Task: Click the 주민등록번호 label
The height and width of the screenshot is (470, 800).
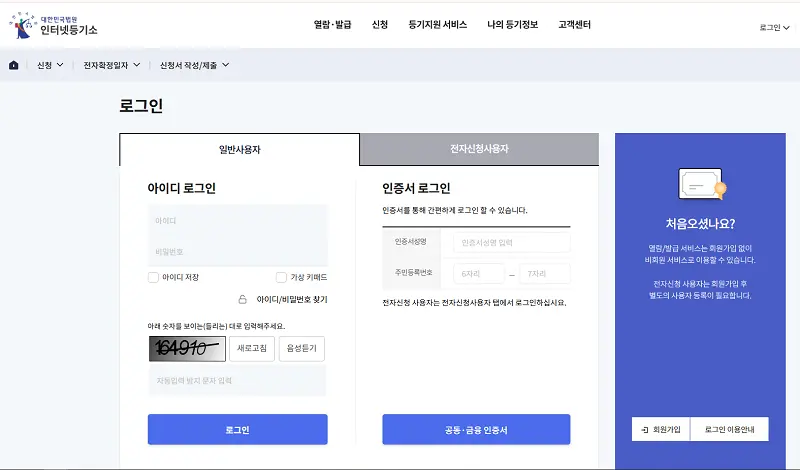Action: 414,273
